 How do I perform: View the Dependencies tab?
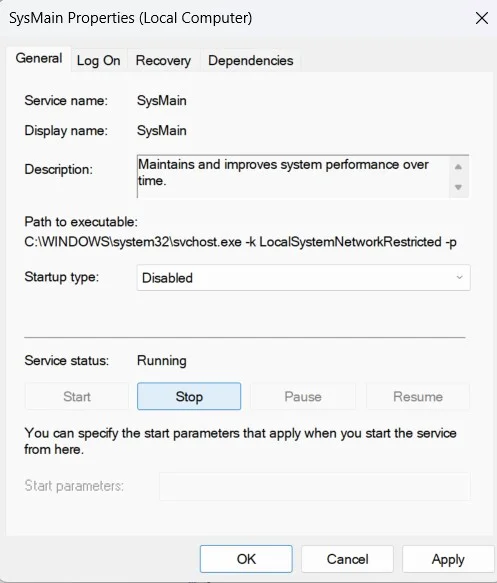click(x=251, y=61)
